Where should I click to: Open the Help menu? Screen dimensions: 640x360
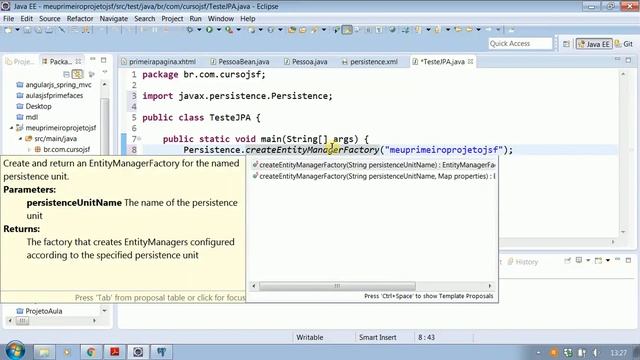pos(247,18)
